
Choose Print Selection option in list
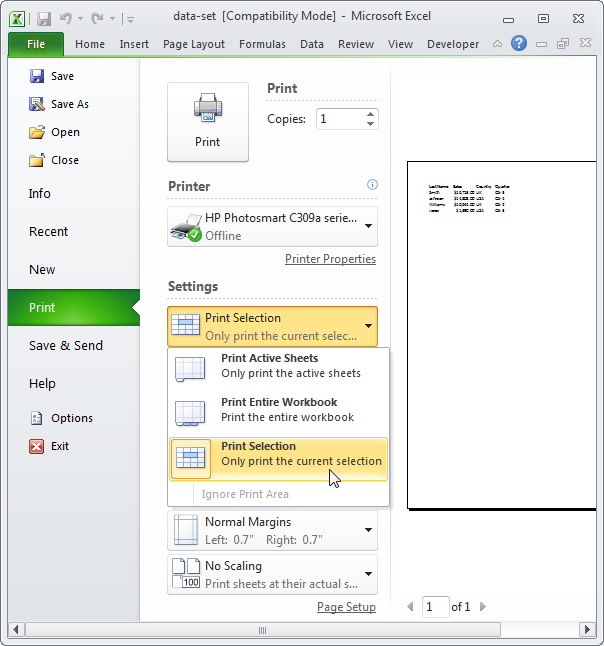(x=279, y=459)
